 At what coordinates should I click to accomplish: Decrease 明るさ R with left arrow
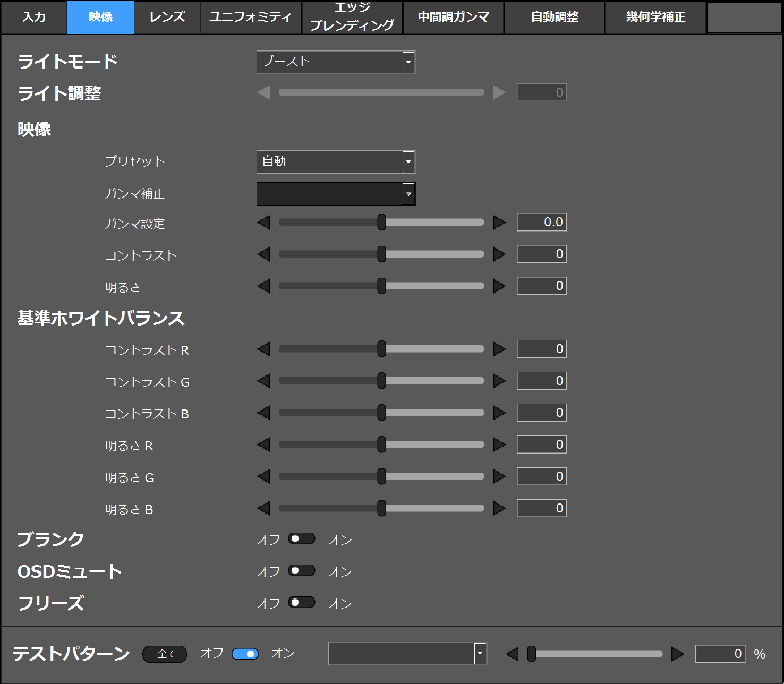point(264,444)
